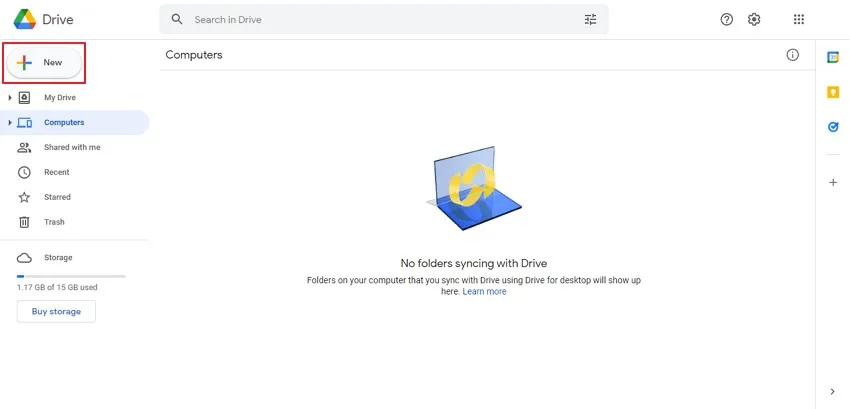Open Google Tasks side panel icon
This screenshot has width=850, height=409.
pyautogui.click(x=833, y=127)
